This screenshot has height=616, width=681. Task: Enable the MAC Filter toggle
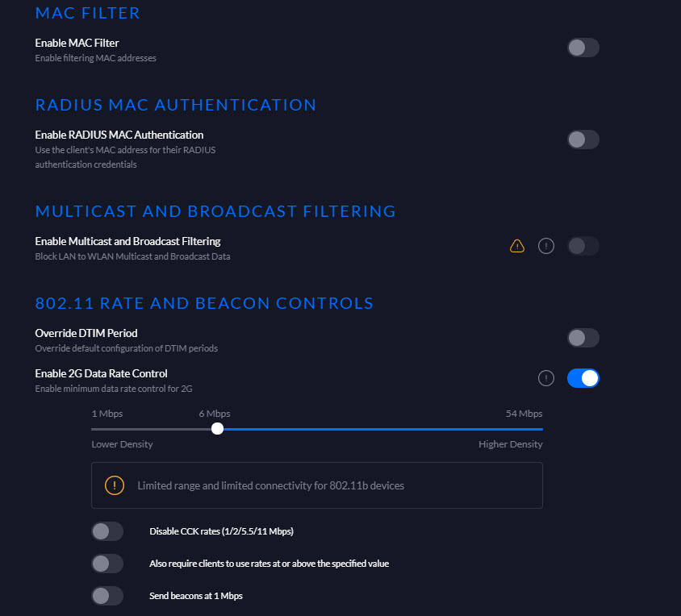coord(583,48)
